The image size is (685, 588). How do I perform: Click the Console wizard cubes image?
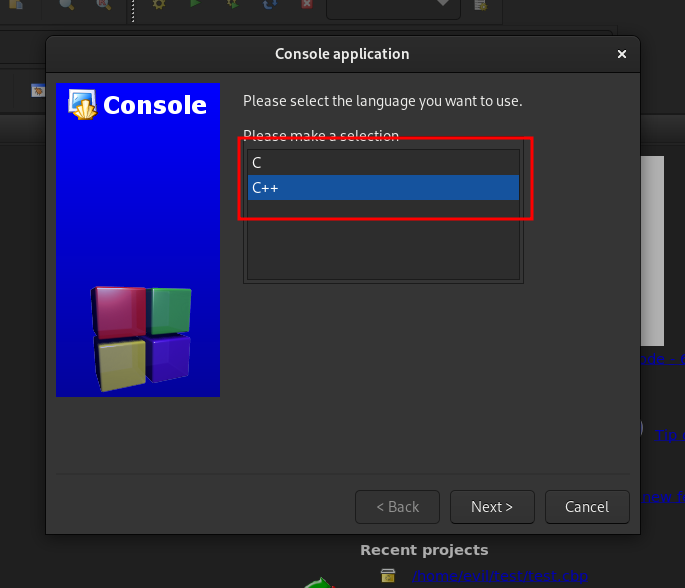pos(138,338)
